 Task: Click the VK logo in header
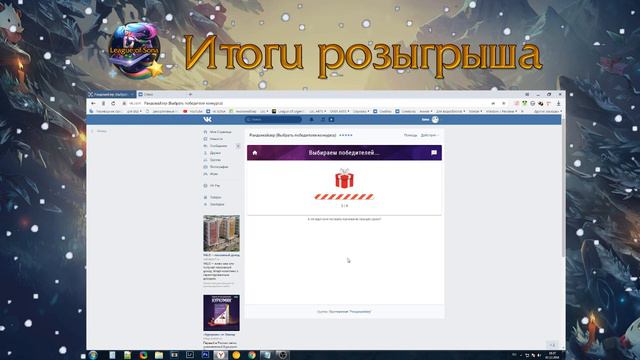[x=207, y=120]
